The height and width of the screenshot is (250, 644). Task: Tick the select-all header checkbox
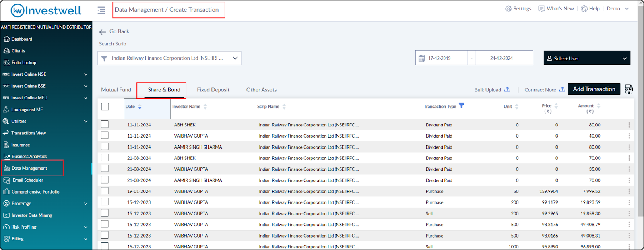(x=105, y=107)
